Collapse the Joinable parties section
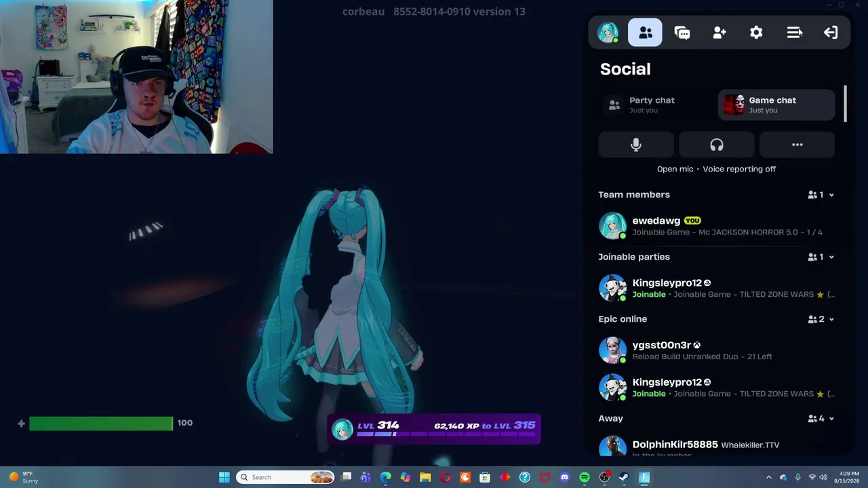This screenshot has height=488, width=868. click(831, 258)
